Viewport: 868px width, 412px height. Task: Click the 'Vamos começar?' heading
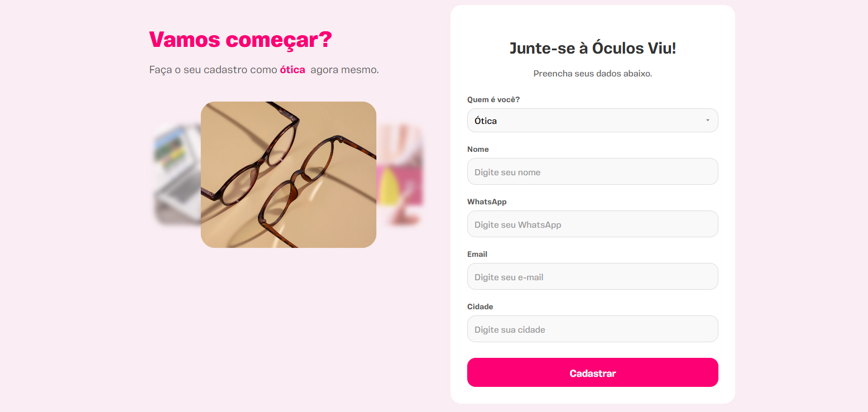point(241,40)
